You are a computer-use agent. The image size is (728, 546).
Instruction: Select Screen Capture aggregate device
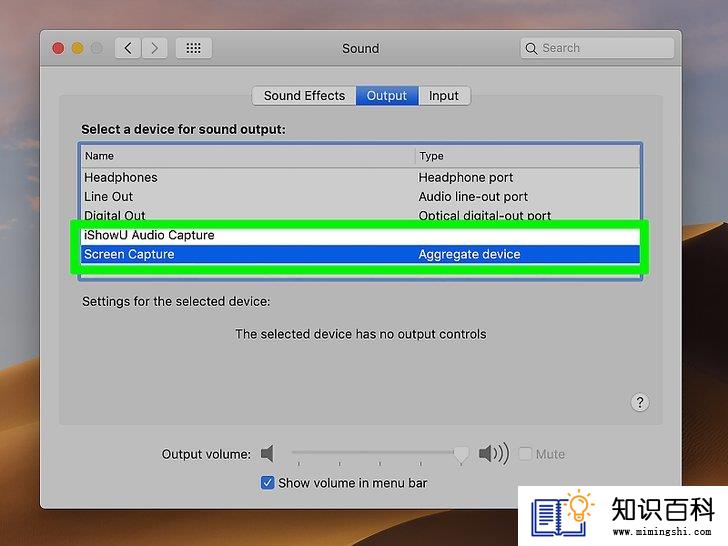click(x=360, y=254)
